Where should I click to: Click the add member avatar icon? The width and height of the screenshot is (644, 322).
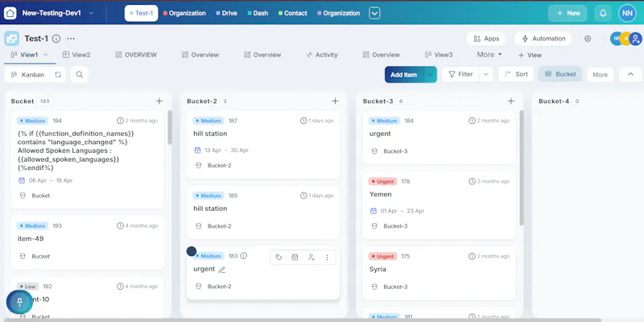(636, 39)
